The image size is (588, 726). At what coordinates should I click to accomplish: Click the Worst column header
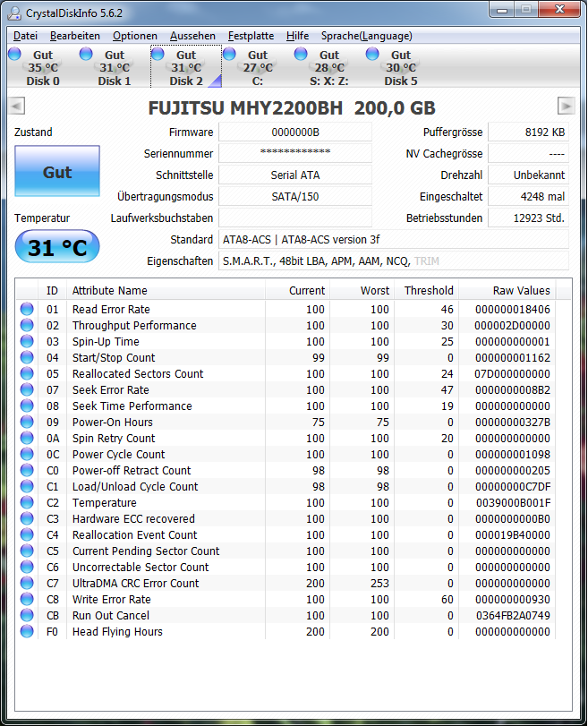[362, 290]
